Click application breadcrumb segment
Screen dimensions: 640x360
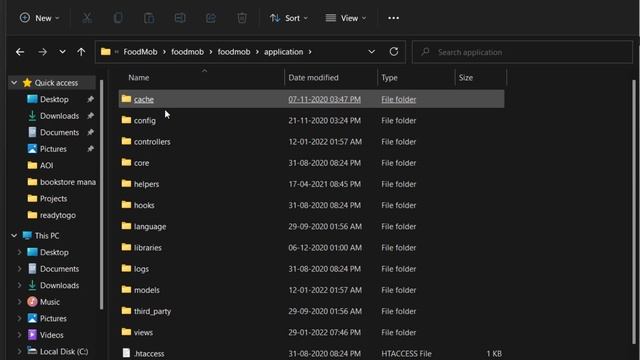pyautogui.click(x=283, y=52)
